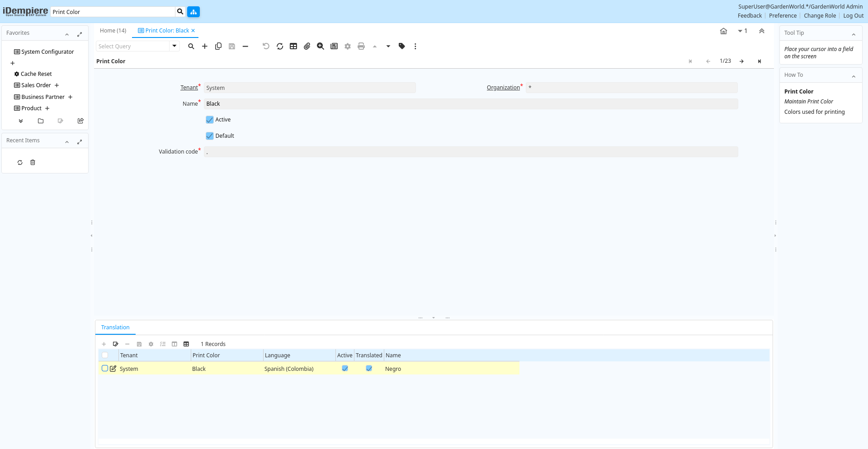Viewport: 868px width, 449px height.
Task: Collapse the How To panel
Action: 854,76
